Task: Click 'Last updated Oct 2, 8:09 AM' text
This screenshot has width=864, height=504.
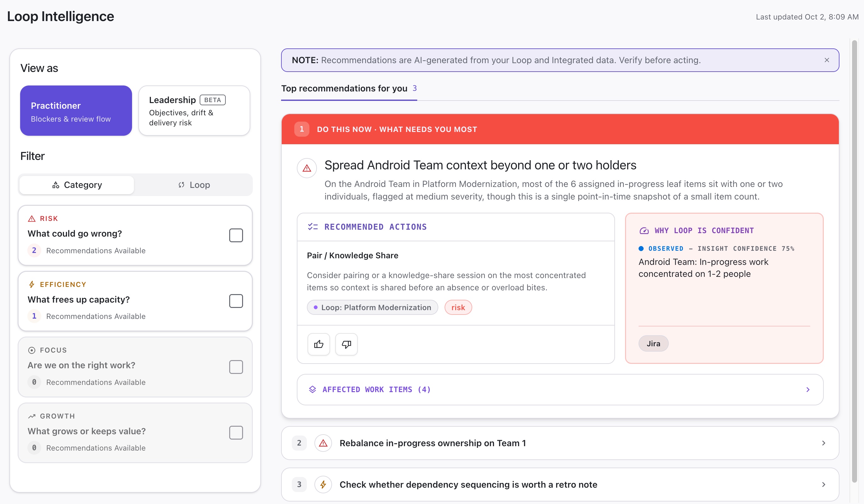Action: 807,17
